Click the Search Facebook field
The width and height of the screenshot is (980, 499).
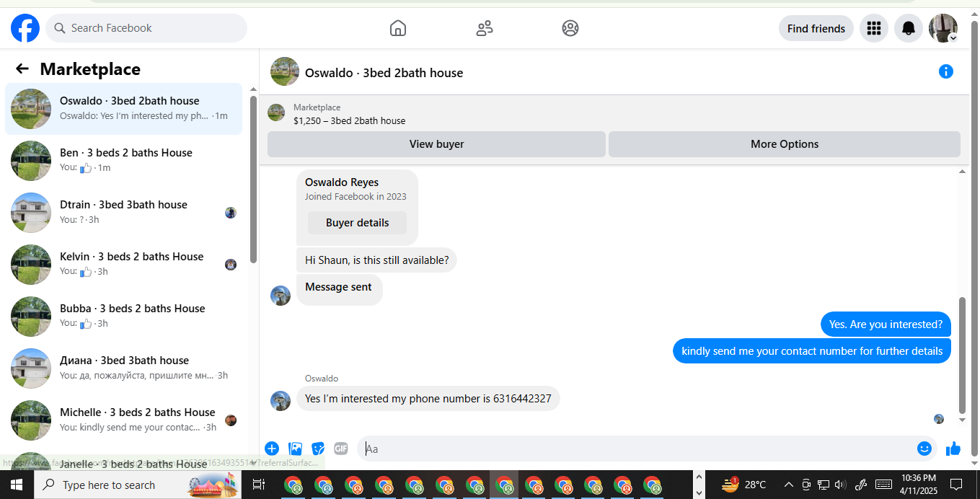coord(147,28)
